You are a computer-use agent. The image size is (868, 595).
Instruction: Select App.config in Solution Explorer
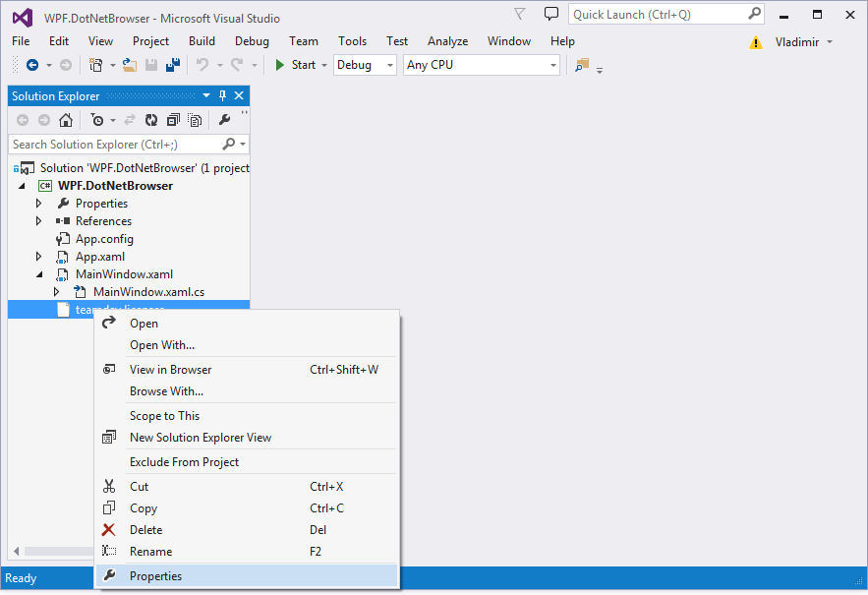coord(104,239)
